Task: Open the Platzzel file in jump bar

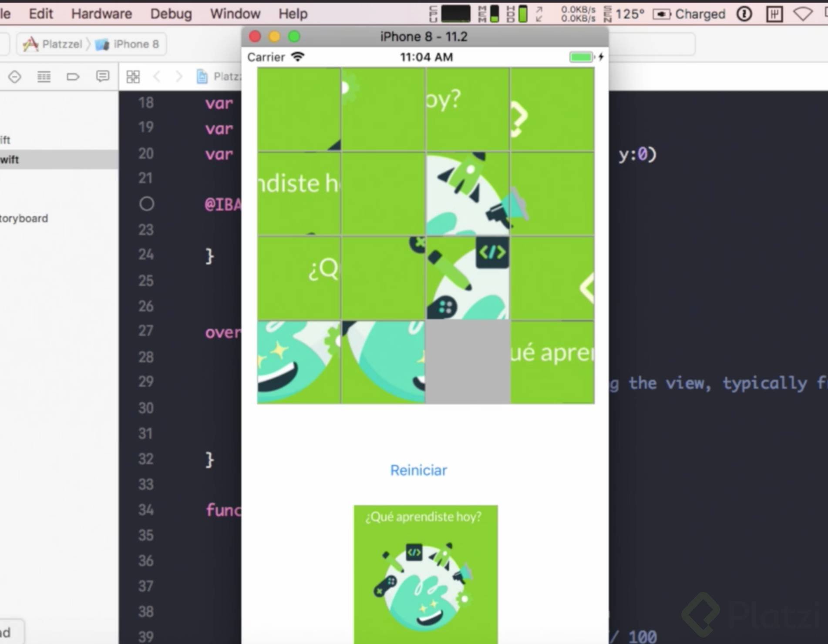Action: tap(219, 77)
